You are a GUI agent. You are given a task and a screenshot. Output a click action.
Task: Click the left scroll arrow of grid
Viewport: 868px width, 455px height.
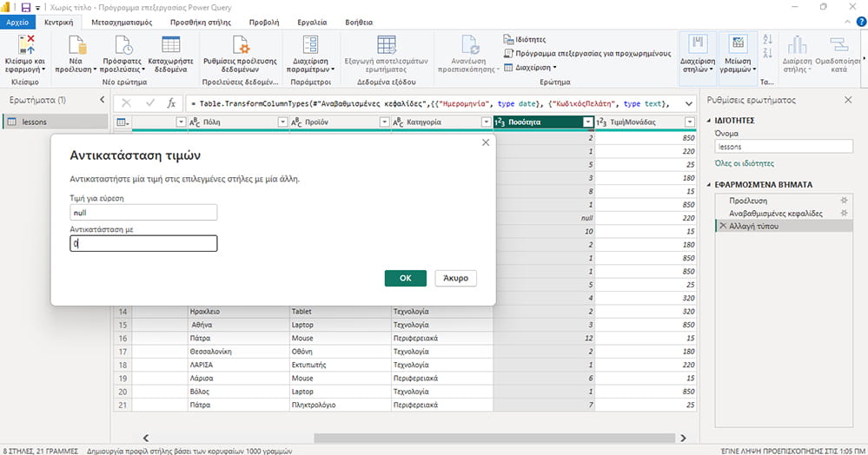[146, 438]
